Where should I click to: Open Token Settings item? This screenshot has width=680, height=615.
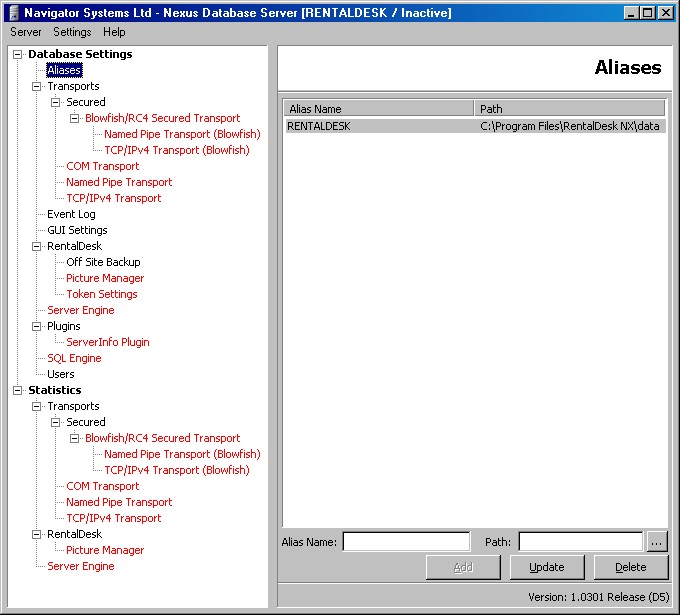(101, 294)
